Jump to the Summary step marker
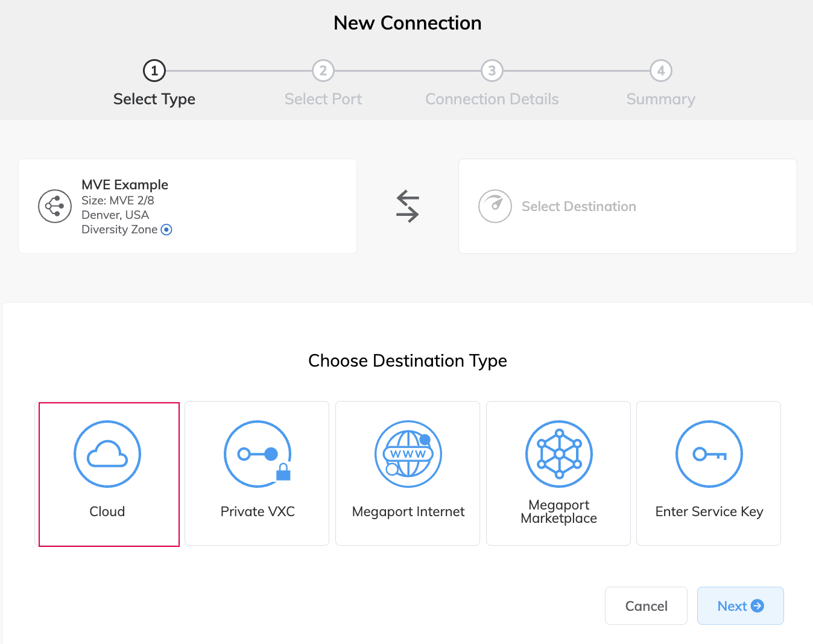Screen dimensions: 813x644 661,70
